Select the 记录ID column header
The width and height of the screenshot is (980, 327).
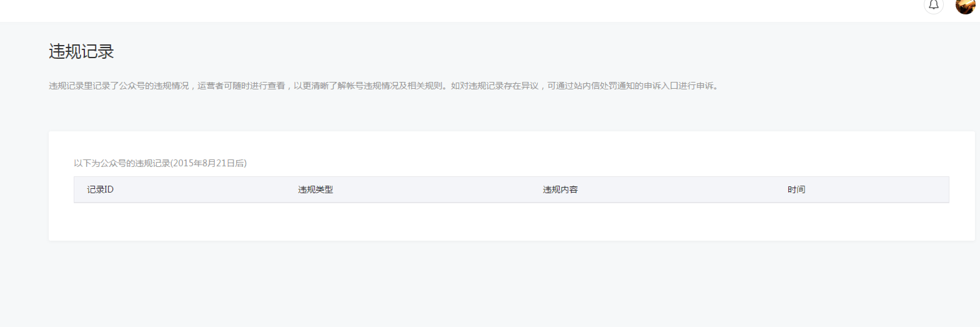tap(100, 189)
